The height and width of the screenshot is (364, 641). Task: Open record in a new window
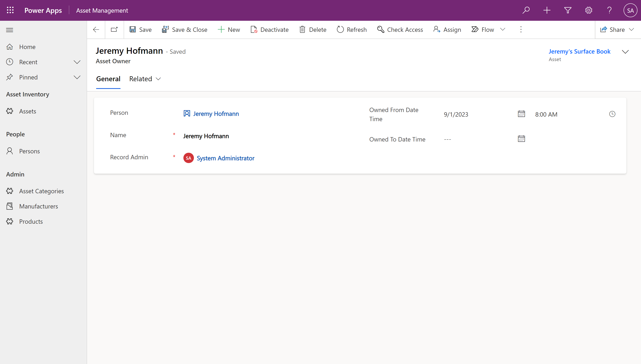coord(114,29)
